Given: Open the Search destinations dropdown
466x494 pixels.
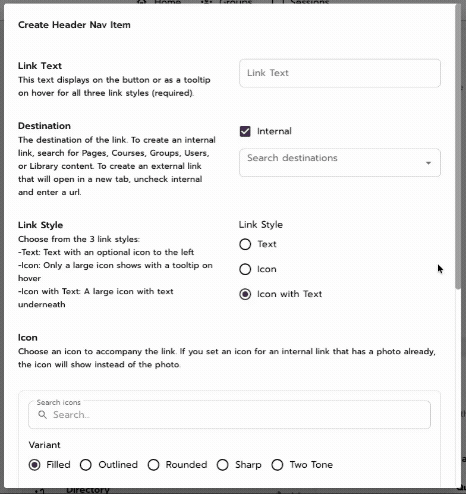Looking at the screenshot, I should 340,162.
